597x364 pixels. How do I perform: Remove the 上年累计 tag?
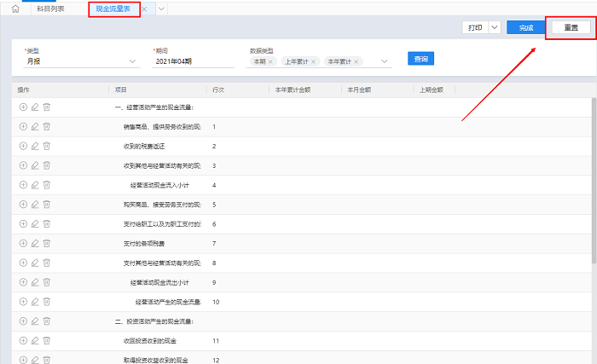(313, 61)
